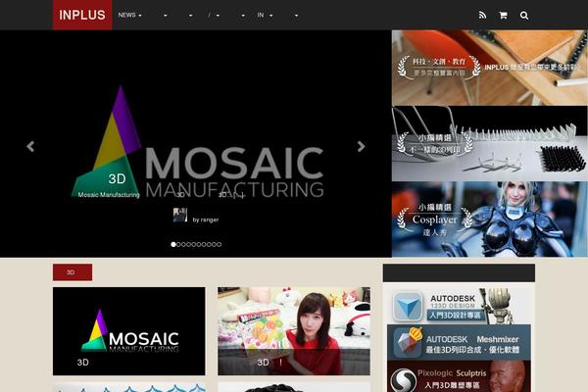Open the by ranger author link
This screenshot has width=588, height=392.
[x=206, y=220]
